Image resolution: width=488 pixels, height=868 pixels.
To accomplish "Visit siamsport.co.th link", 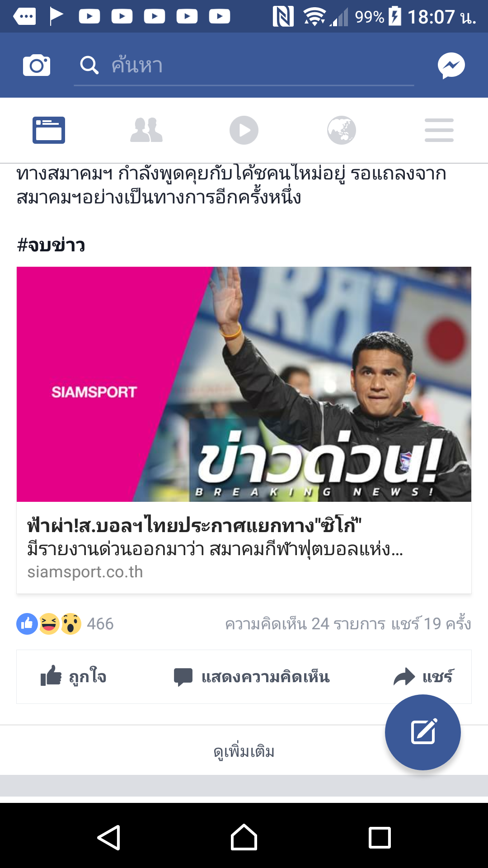I will (85, 572).
